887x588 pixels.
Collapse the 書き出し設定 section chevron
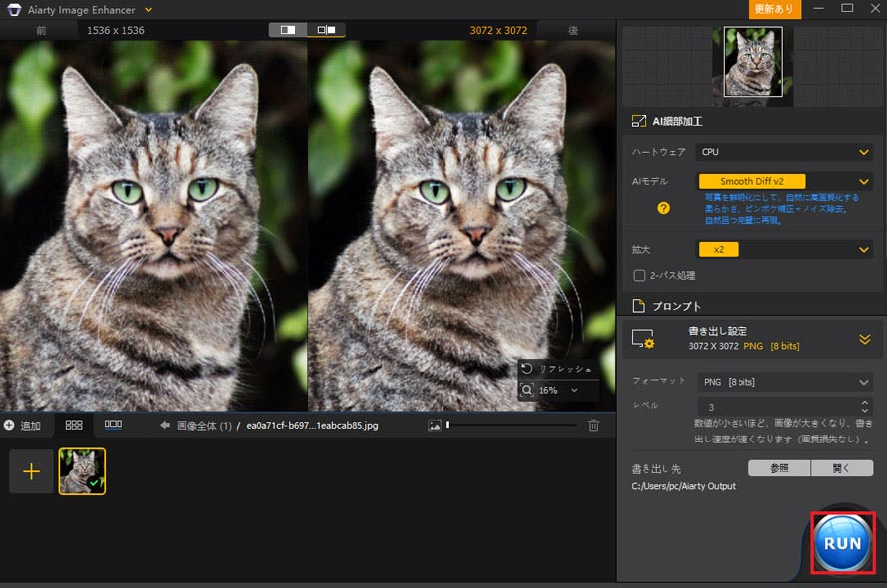864,339
